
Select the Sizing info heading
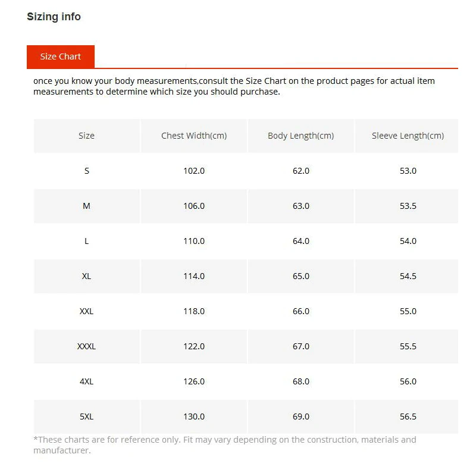54,17
